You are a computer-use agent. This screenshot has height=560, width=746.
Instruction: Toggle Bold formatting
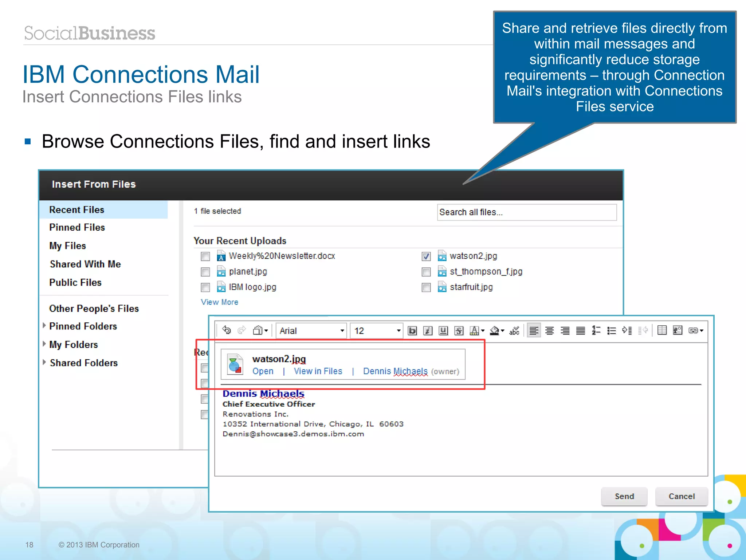pyautogui.click(x=412, y=330)
